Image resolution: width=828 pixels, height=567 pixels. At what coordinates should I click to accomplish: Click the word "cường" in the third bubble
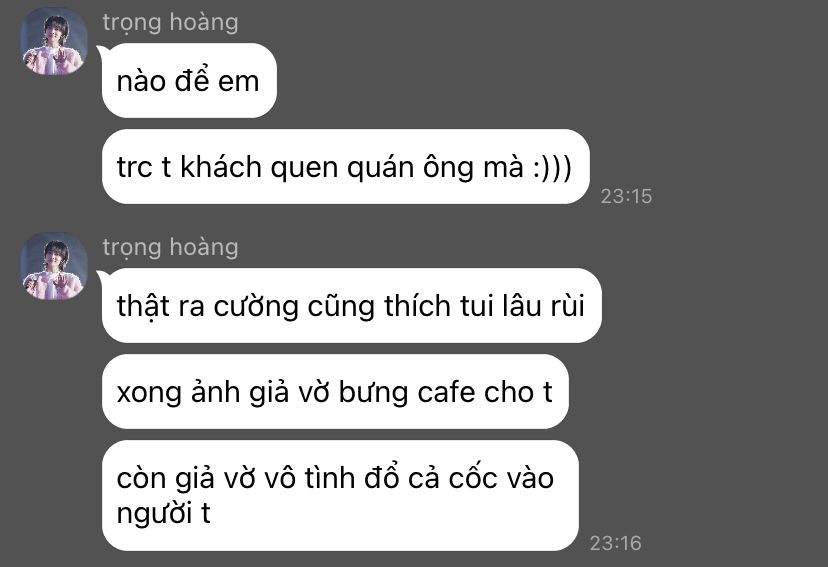256,308
